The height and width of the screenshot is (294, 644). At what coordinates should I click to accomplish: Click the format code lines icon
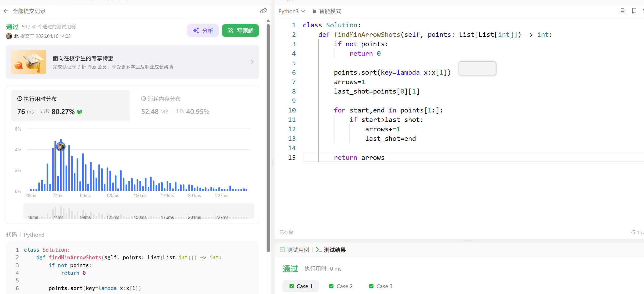623,11
